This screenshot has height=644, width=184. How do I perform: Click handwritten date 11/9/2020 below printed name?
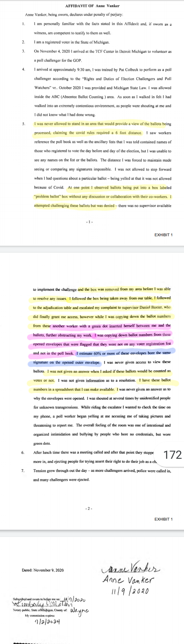click(x=130, y=591)
